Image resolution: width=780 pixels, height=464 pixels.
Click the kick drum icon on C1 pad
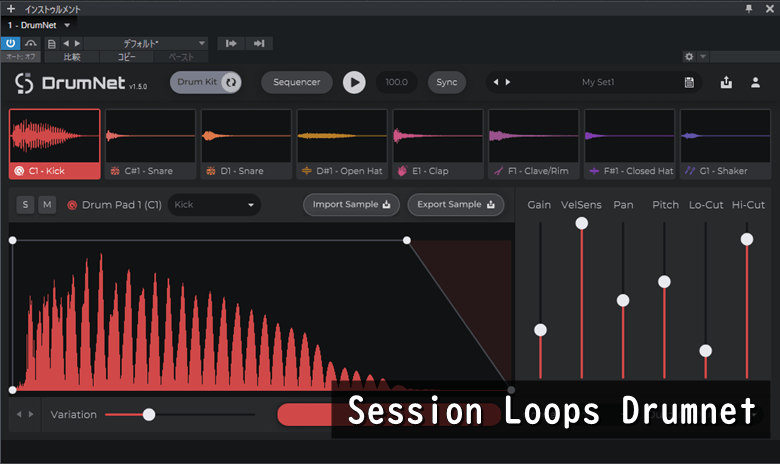coord(19,171)
